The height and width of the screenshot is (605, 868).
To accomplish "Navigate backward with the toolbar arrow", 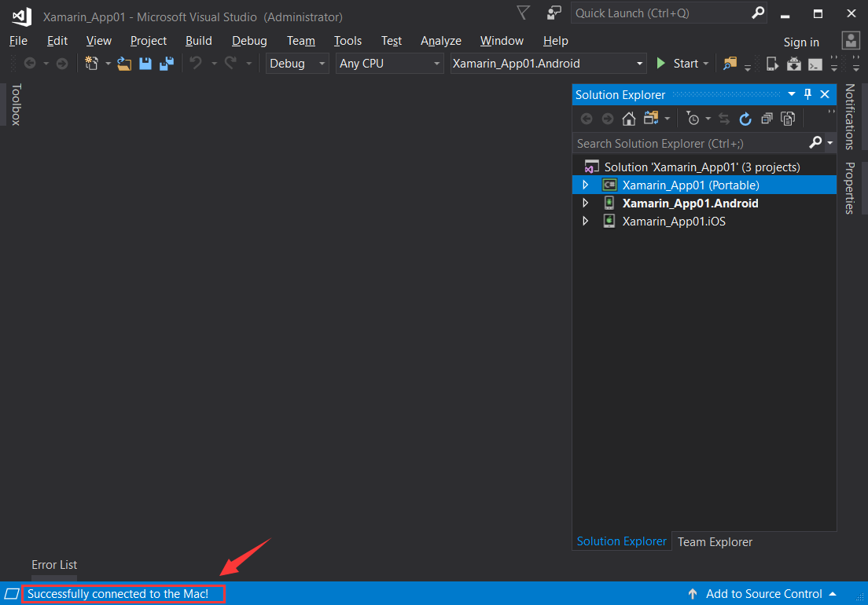I will (x=30, y=64).
